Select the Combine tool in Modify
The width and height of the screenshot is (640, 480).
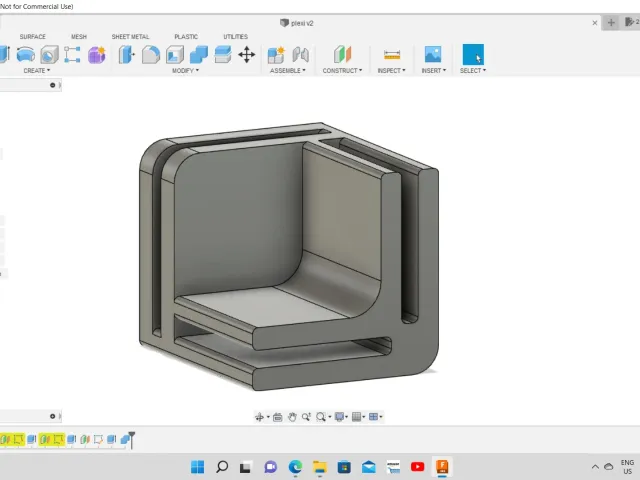click(x=199, y=54)
